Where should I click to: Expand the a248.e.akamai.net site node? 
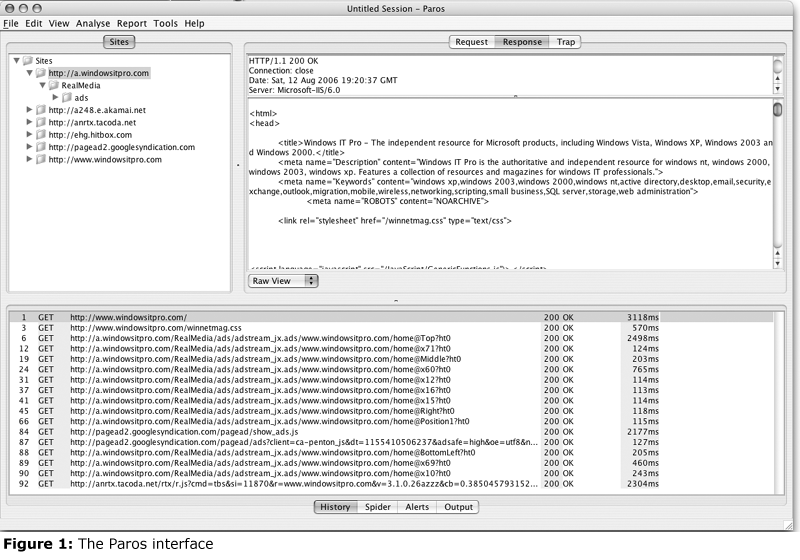(29, 110)
